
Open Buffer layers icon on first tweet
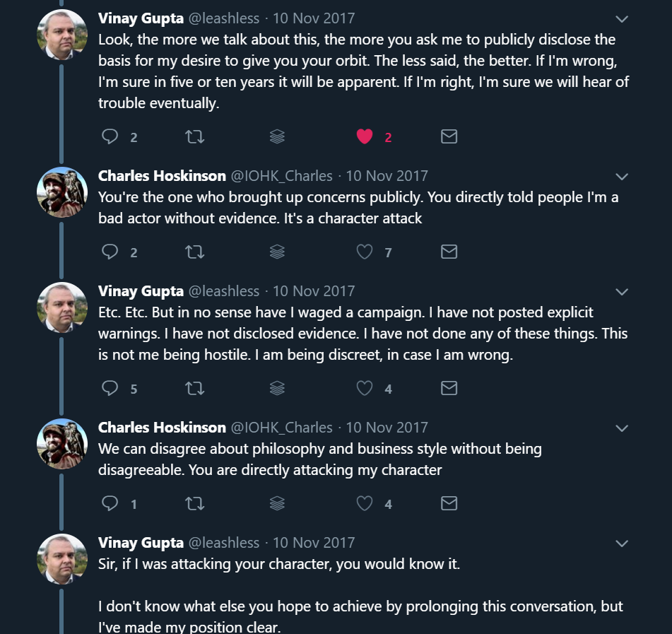coord(277,136)
